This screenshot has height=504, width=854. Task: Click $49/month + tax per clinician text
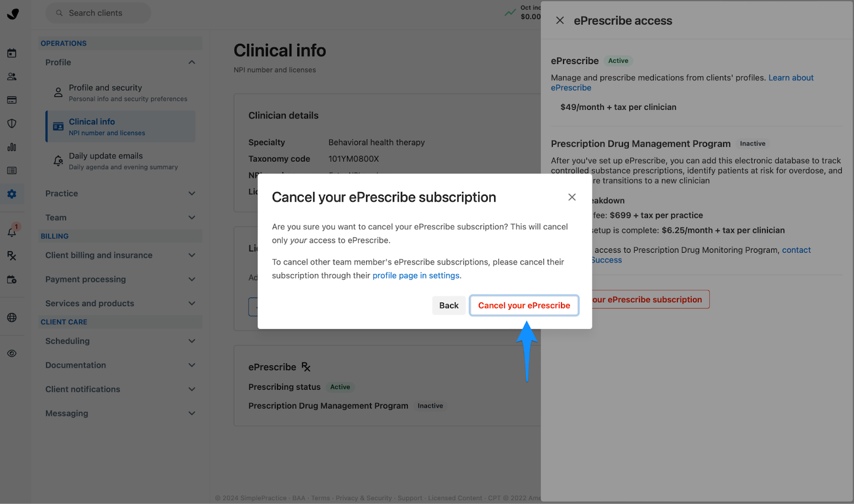(x=618, y=107)
